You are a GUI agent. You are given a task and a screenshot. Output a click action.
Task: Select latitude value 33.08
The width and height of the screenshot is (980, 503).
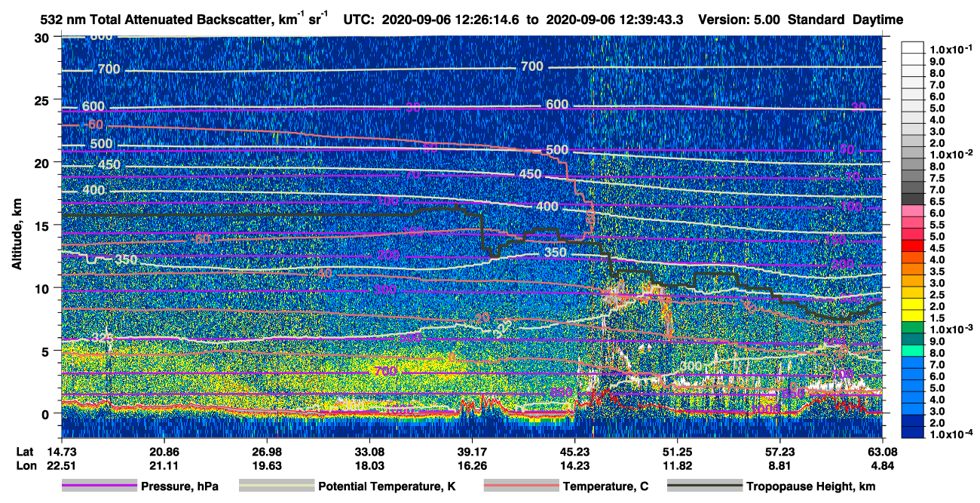369,452
